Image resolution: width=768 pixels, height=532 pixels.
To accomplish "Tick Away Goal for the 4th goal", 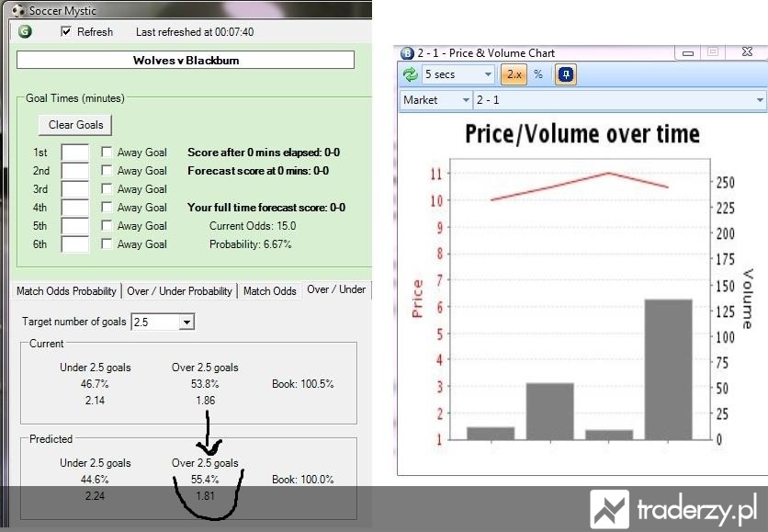I will [x=107, y=207].
